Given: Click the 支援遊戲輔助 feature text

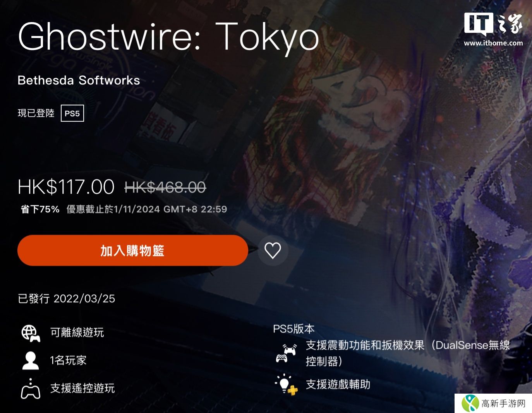Looking at the screenshot, I should 338,384.
